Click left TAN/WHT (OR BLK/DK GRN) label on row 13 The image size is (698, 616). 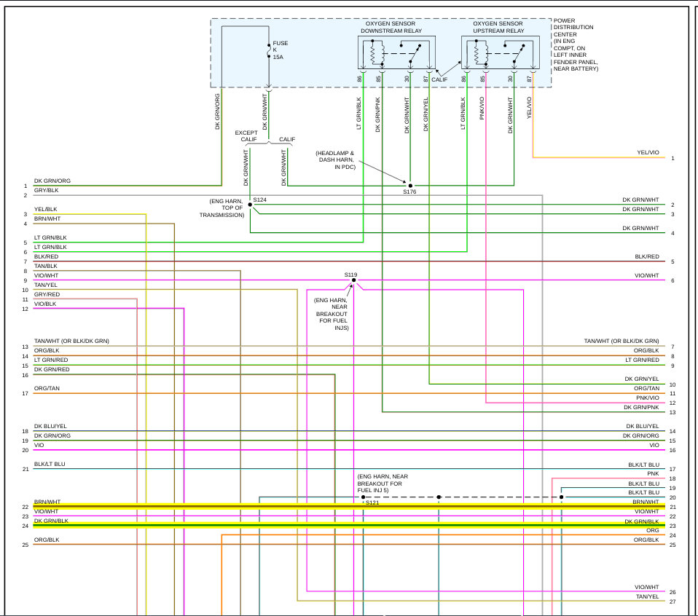tap(71, 341)
